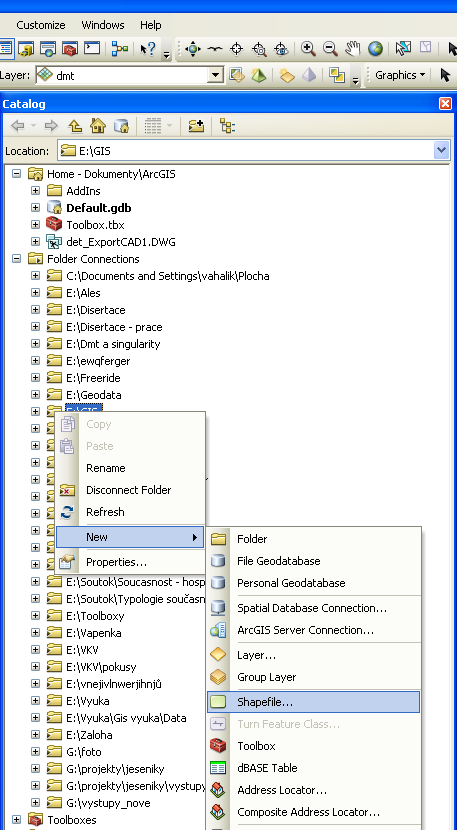
Task: Choose Refresh in the context menu
Action: [x=130, y=512]
